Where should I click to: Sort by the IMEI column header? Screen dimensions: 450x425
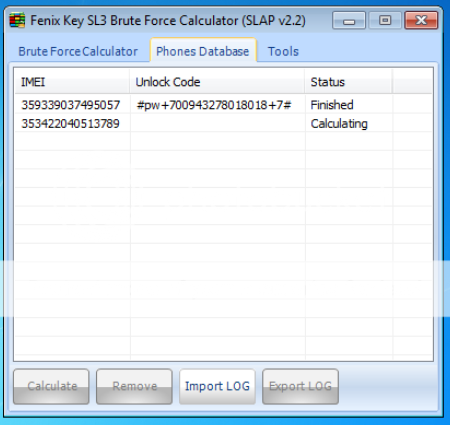point(72,82)
